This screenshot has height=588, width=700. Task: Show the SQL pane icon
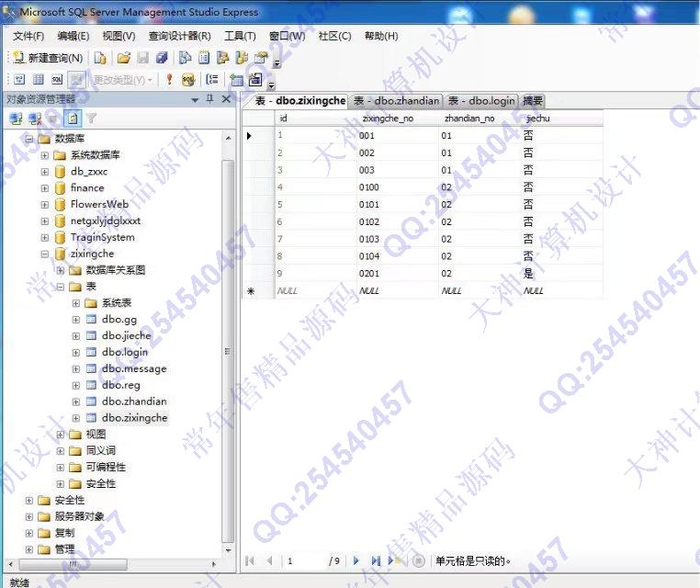pyautogui.click(x=57, y=79)
